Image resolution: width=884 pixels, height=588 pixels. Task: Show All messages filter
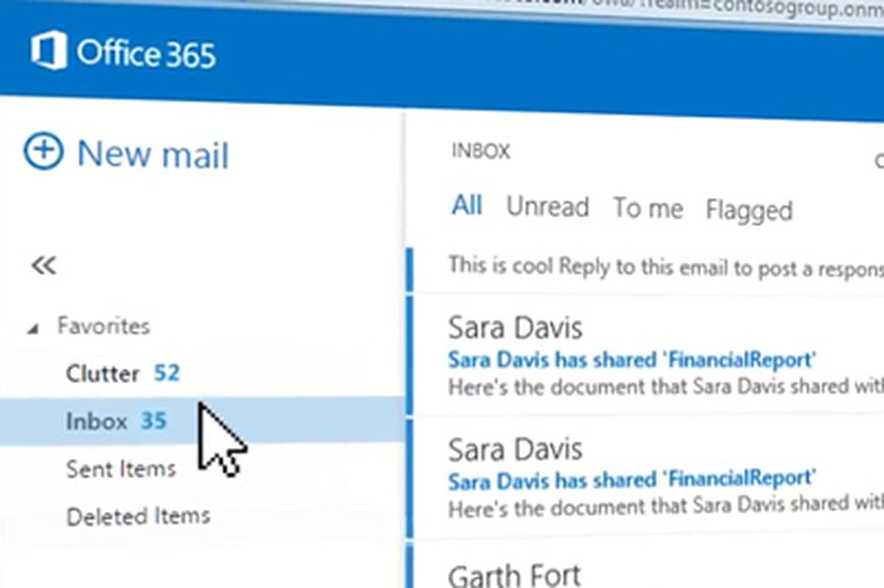467,206
